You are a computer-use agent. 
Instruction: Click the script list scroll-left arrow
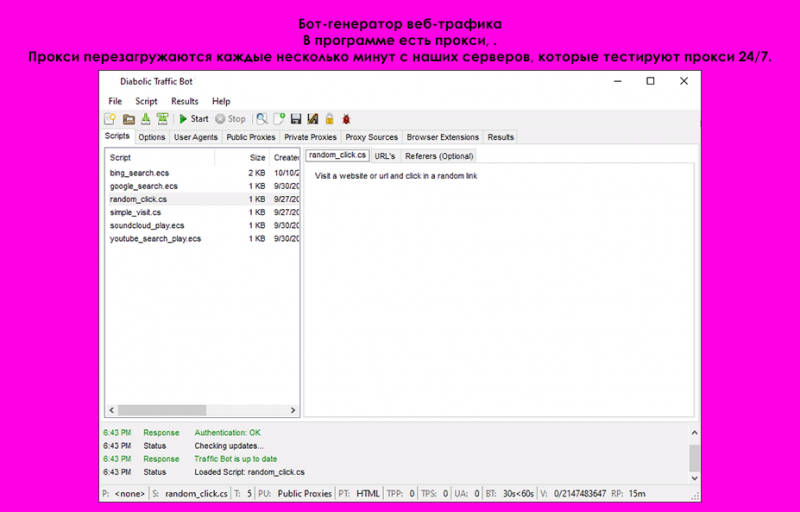112,410
